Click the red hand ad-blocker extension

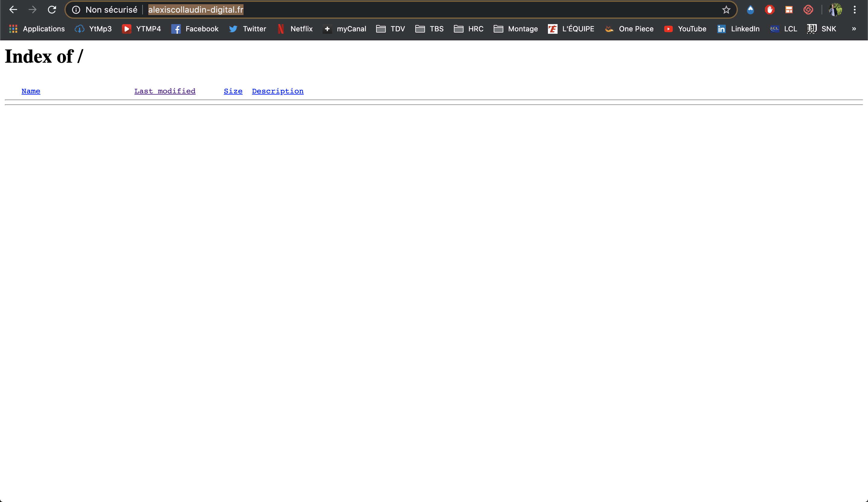click(769, 10)
